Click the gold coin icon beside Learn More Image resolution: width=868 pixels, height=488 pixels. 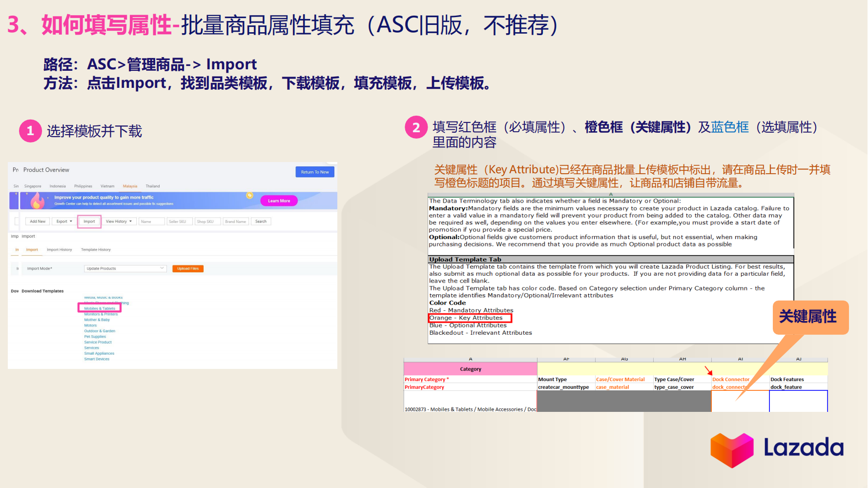tap(249, 195)
